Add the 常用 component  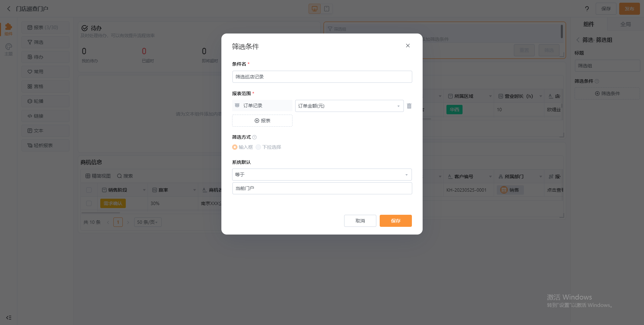click(x=46, y=72)
